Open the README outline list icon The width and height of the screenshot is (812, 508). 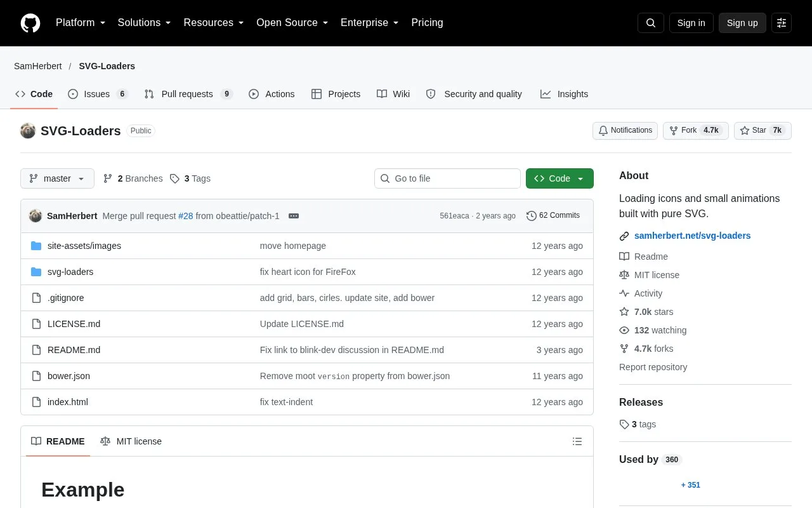[x=577, y=441]
